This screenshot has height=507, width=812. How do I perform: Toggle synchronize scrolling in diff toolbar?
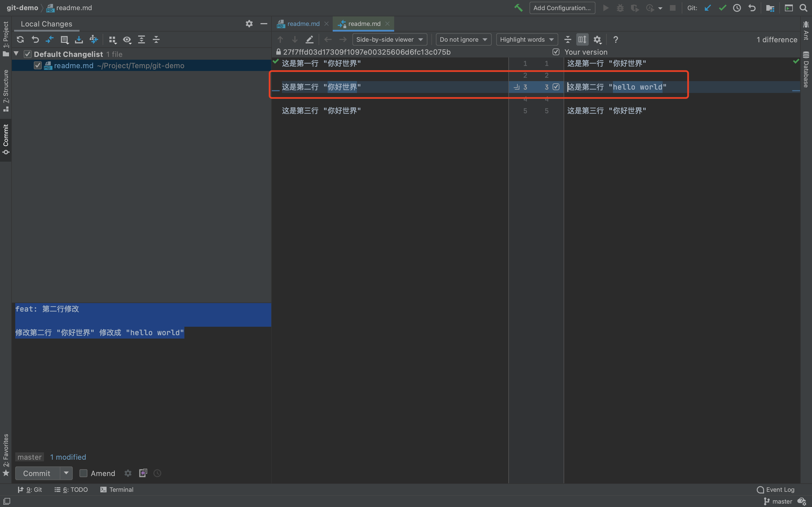click(582, 39)
